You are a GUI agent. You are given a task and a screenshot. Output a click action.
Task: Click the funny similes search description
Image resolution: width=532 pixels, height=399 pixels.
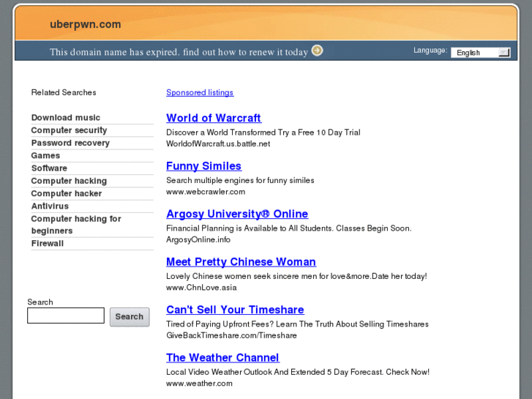(x=240, y=180)
